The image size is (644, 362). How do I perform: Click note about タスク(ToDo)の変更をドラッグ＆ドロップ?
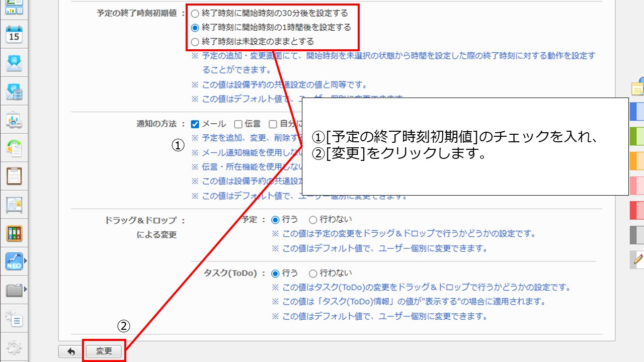[422, 288]
